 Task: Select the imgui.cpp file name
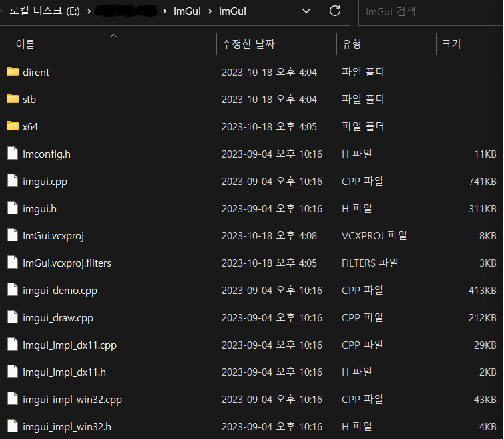(x=45, y=182)
